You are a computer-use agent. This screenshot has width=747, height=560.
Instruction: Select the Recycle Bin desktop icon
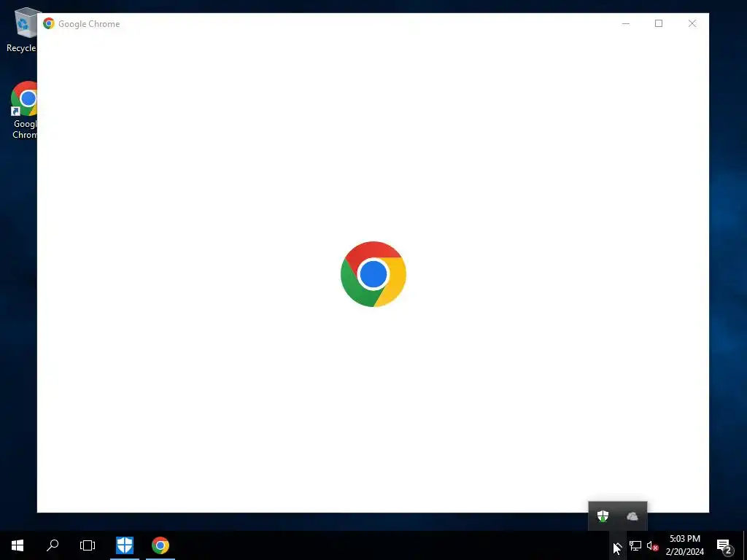(x=22, y=29)
